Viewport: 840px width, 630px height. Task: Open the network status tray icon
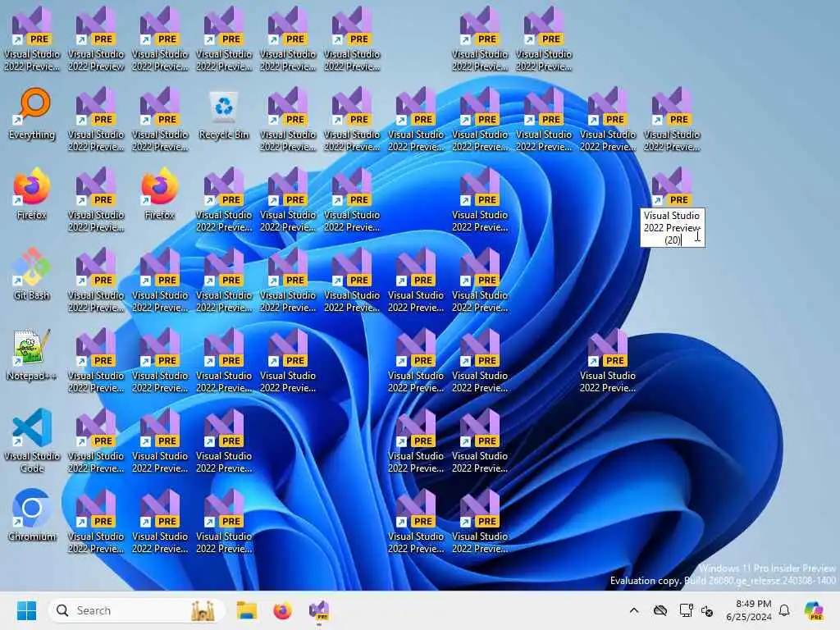686,610
